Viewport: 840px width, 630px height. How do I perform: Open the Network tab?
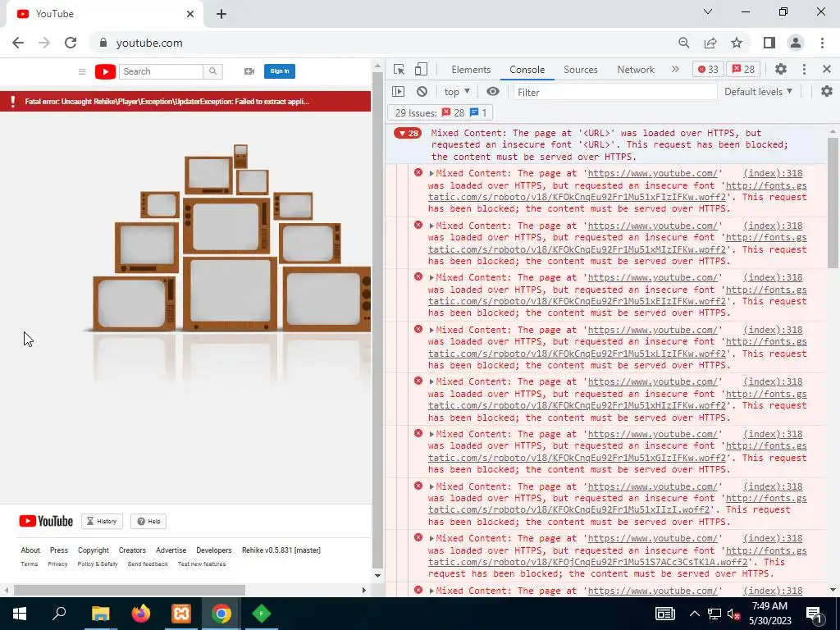[636, 70]
